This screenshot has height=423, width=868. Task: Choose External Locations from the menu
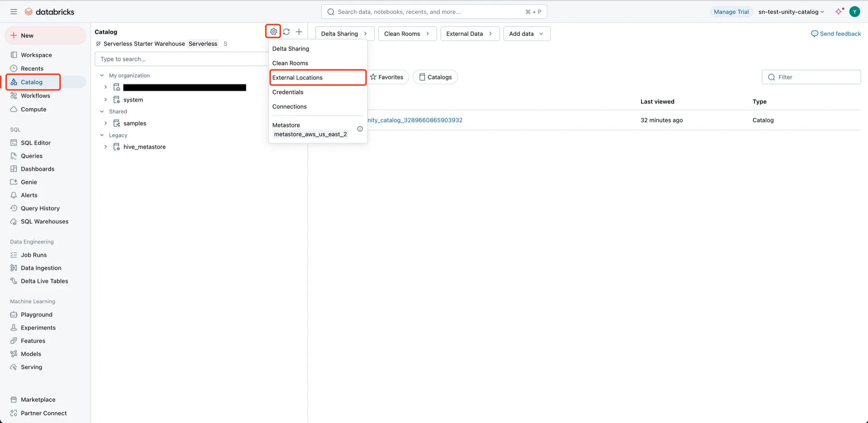[x=318, y=78]
